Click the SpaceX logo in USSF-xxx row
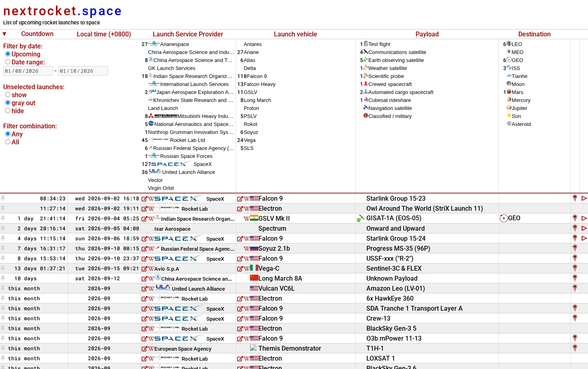This screenshot has height=369, width=588. [x=179, y=258]
